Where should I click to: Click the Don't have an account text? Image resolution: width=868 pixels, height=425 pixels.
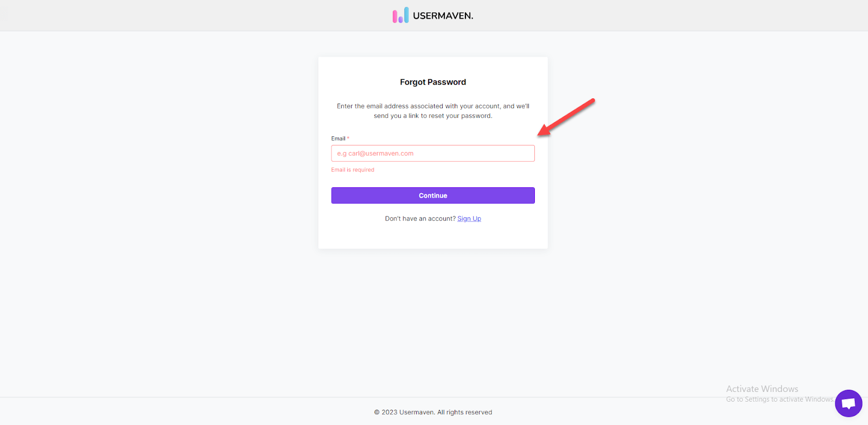(x=419, y=218)
